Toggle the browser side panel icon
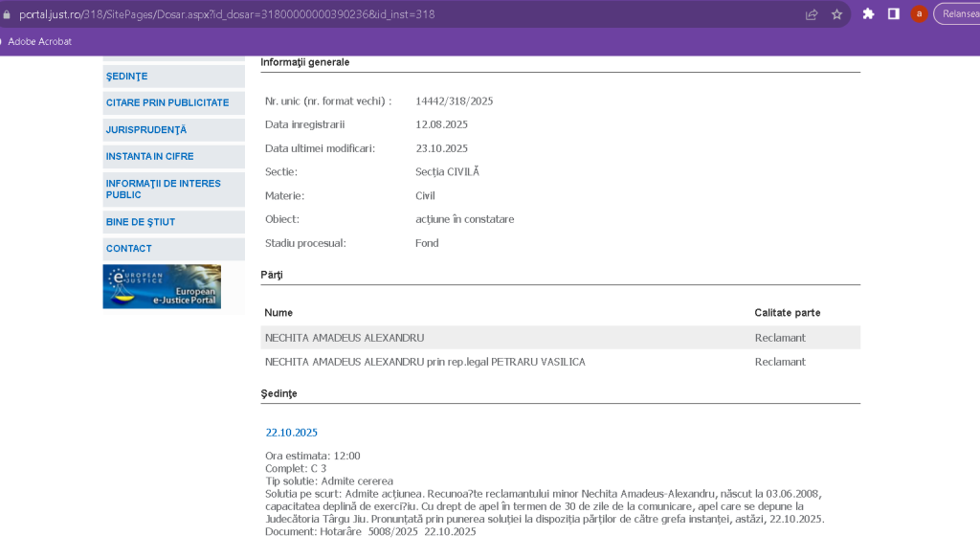The image size is (980, 558). (893, 14)
